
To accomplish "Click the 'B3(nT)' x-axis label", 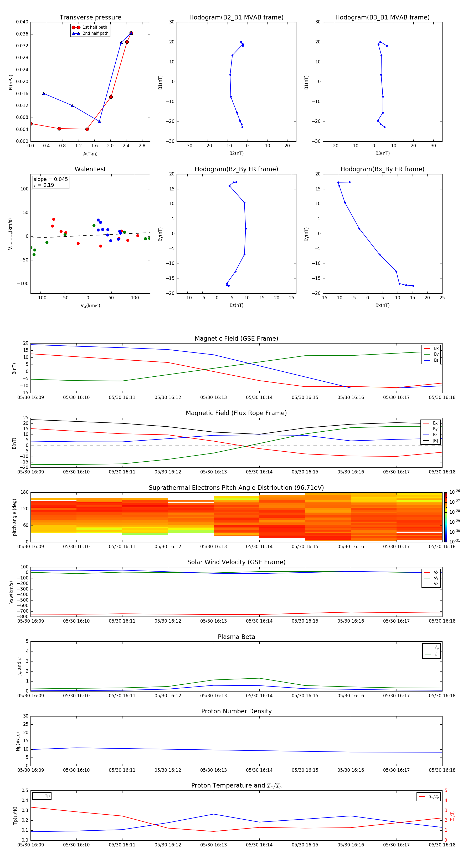I will 382,153.
